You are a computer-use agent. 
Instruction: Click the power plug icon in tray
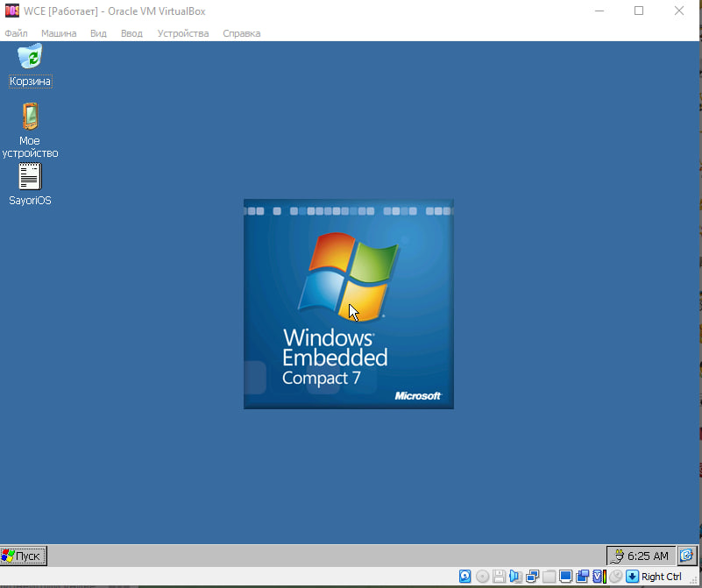point(616,556)
